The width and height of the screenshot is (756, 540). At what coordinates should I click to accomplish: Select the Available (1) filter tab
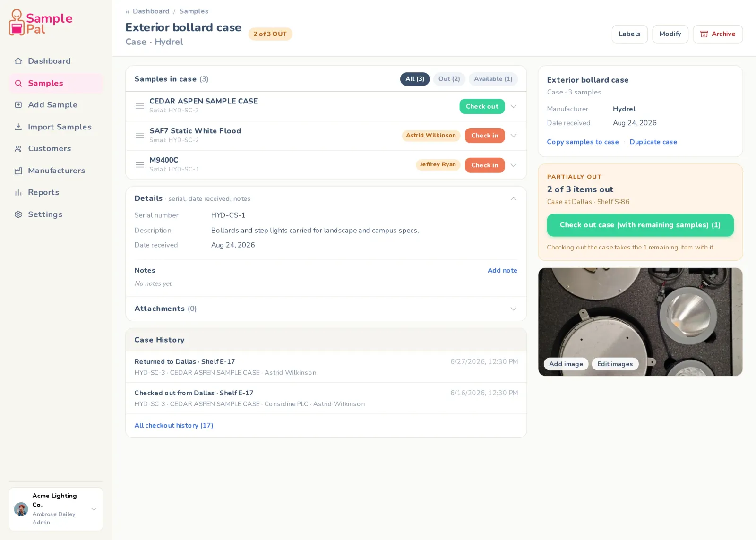click(x=493, y=79)
